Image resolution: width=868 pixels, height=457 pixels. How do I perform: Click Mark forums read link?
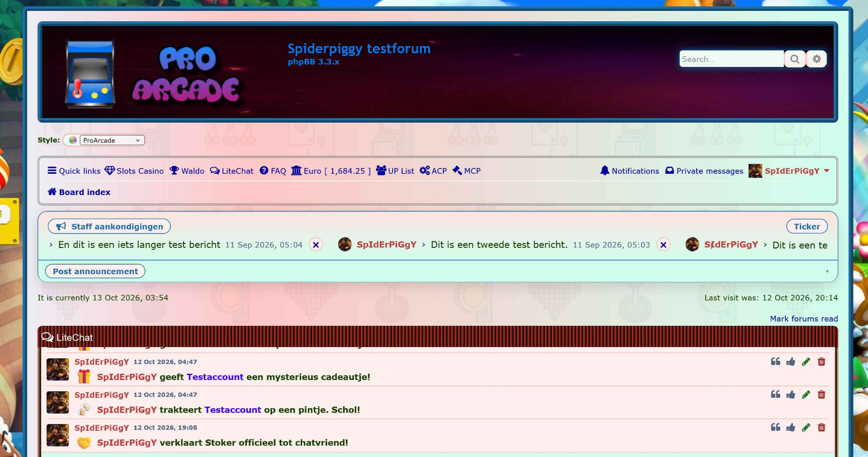pyautogui.click(x=804, y=319)
